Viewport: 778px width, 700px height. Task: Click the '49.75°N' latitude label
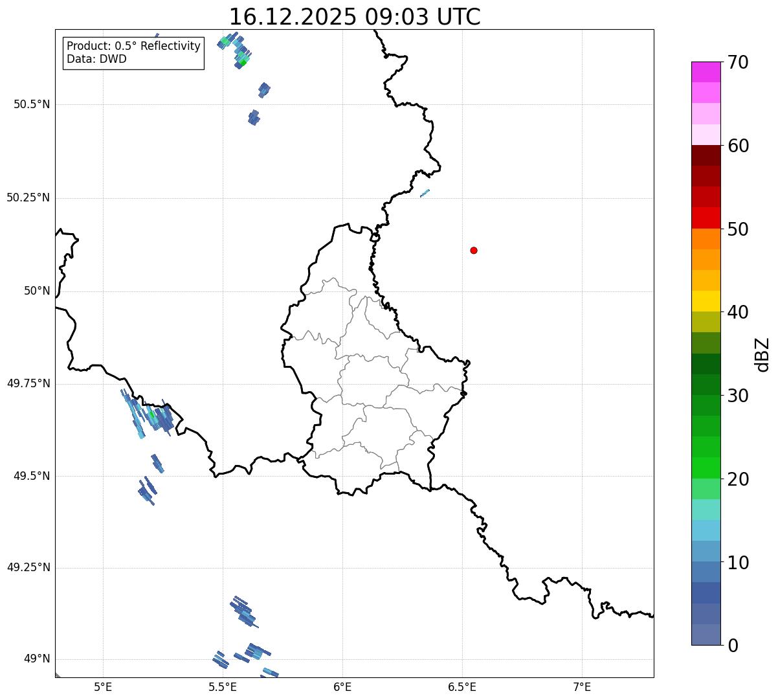click(x=28, y=383)
